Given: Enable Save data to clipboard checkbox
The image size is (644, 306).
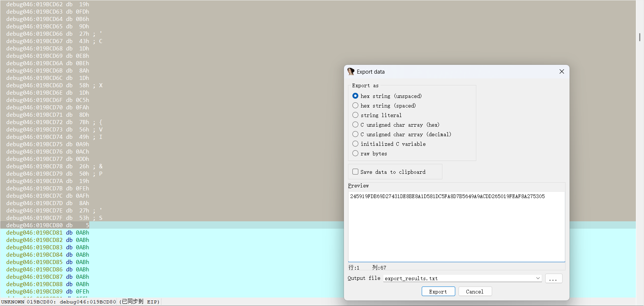Looking at the screenshot, I should tap(355, 172).
